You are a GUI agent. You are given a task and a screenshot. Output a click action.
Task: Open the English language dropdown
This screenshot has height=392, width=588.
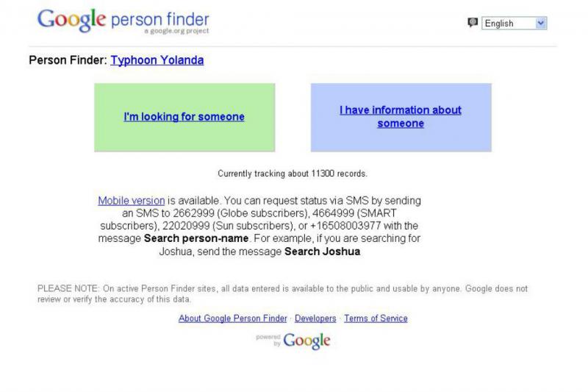tap(514, 24)
